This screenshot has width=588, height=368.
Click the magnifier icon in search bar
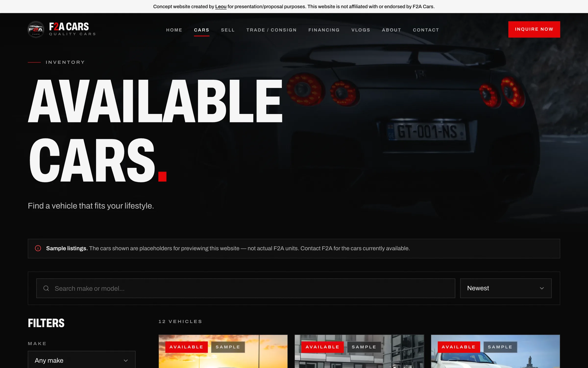(46, 288)
